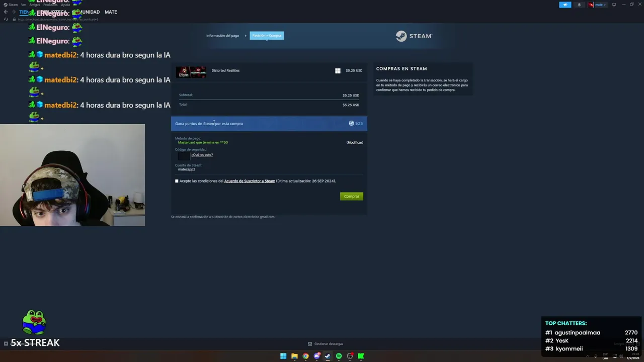
Task: Go to the COMUNIDAD tab
Action: click(87, 12)
